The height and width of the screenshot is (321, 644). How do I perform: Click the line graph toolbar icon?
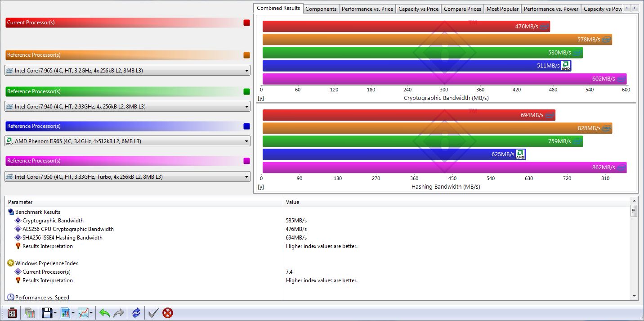point(83,312)
